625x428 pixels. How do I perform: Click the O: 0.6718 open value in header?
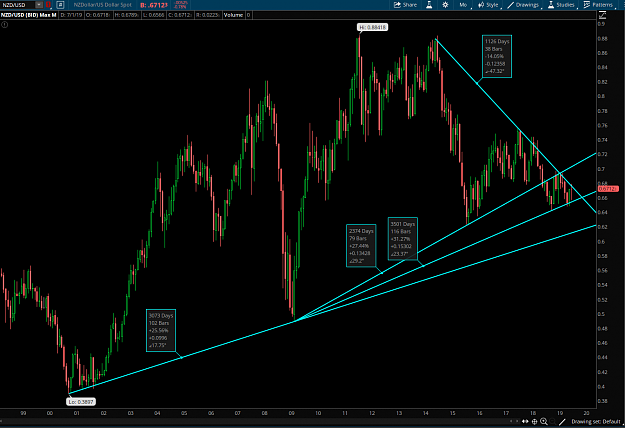tap(98, 15)
